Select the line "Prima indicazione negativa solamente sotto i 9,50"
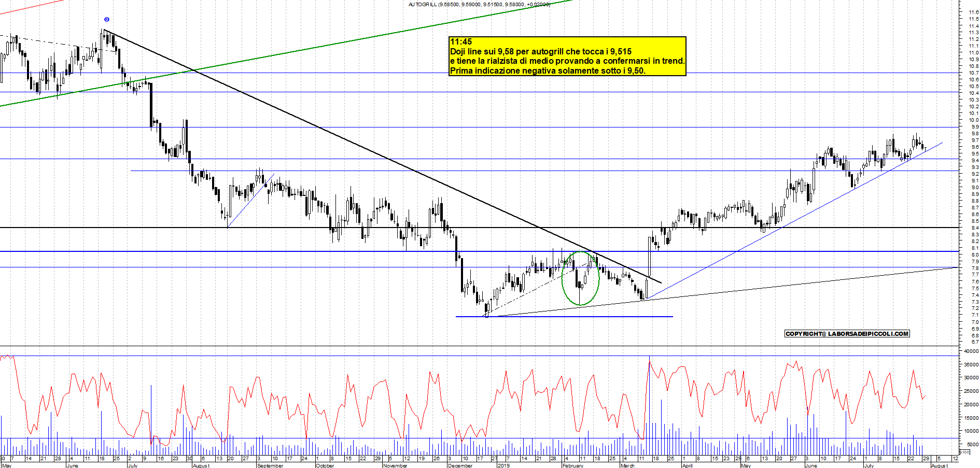This screenshot has width=980, height=468. [548, 70]
